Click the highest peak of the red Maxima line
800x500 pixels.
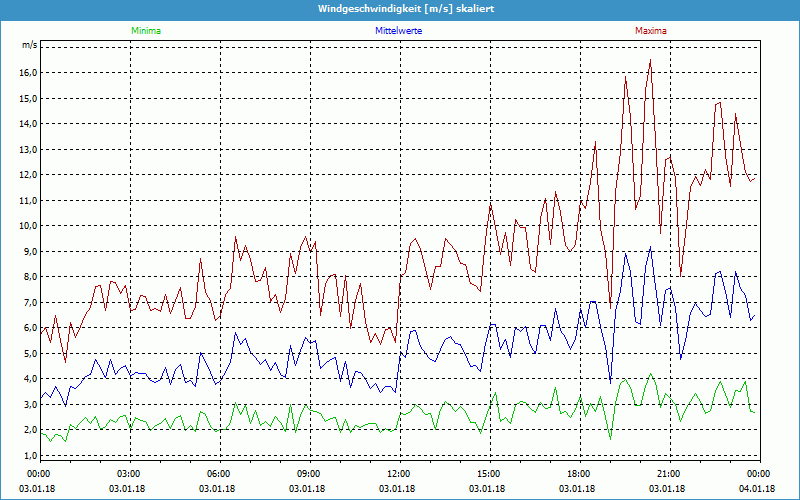650,61
